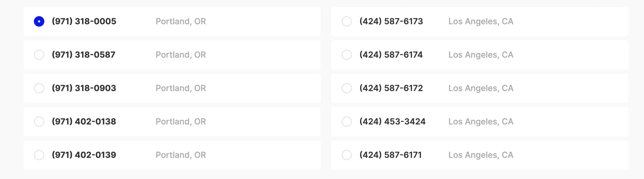
Task: Select the (424) 587-6172 radio button
Action: [x=347, y=88]
